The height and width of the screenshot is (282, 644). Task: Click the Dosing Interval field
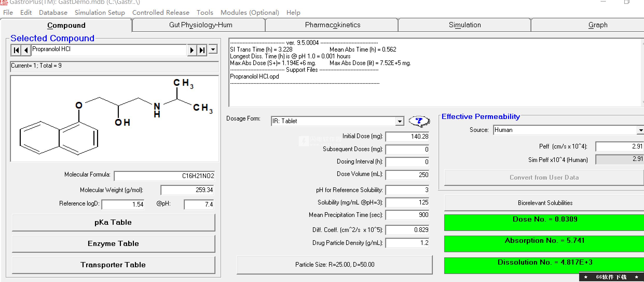click(x=407, y=162)
